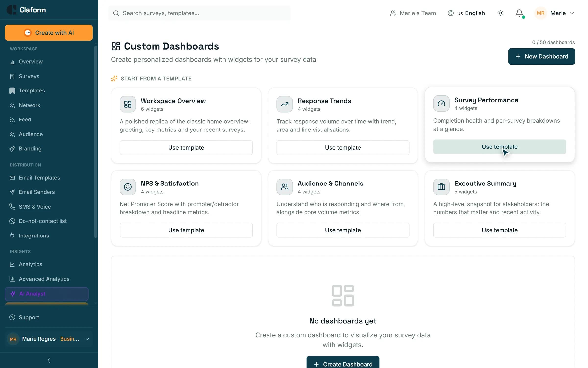Viewport: 588px width, 368px height.
Task: Go to Surveys in the sidebar
Action: pos(47,76)
